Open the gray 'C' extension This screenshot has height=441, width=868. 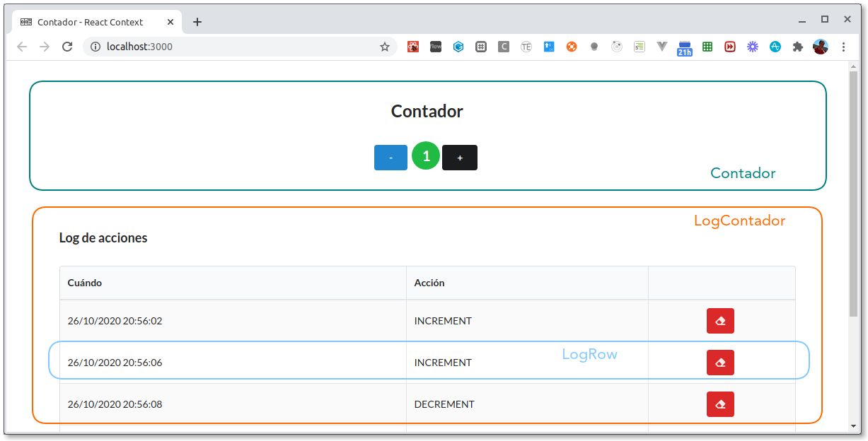click(x=504, y=47)
